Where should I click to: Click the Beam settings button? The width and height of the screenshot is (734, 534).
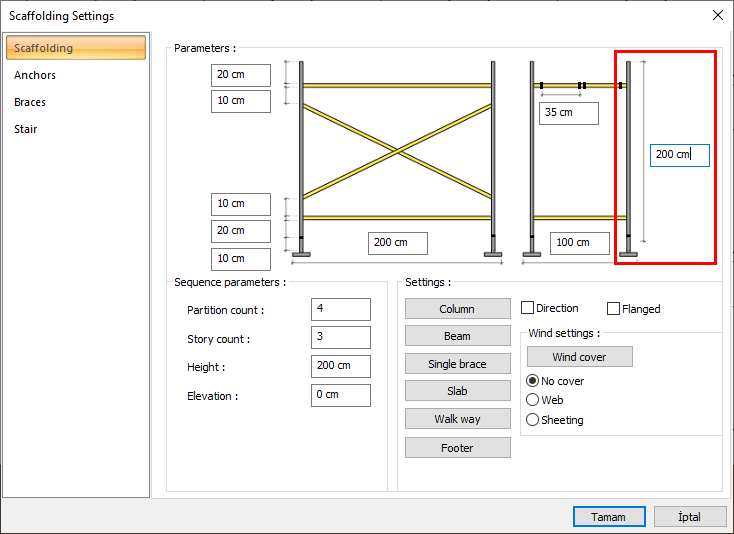pos(457,336)
